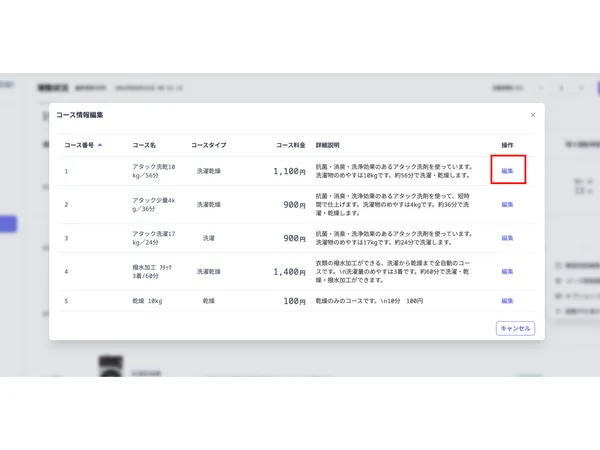Click 編集 link for 撥水加工 course
This screenshot has width=600, height=450.
pyautogui.click(x=507, y=271)
